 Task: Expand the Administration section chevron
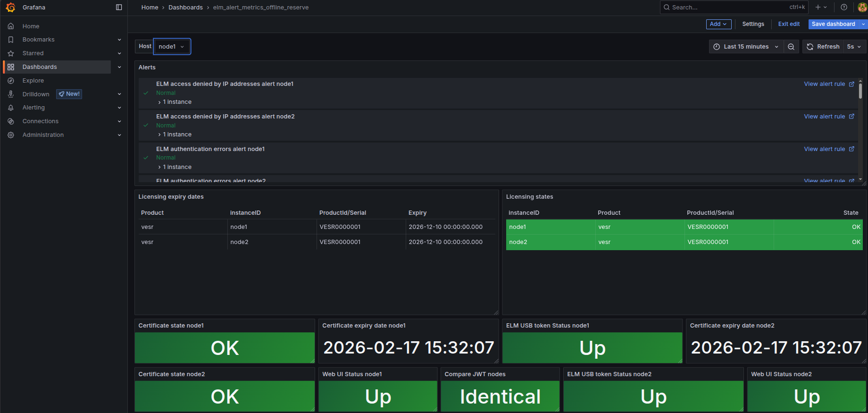(x=119, y=135)
